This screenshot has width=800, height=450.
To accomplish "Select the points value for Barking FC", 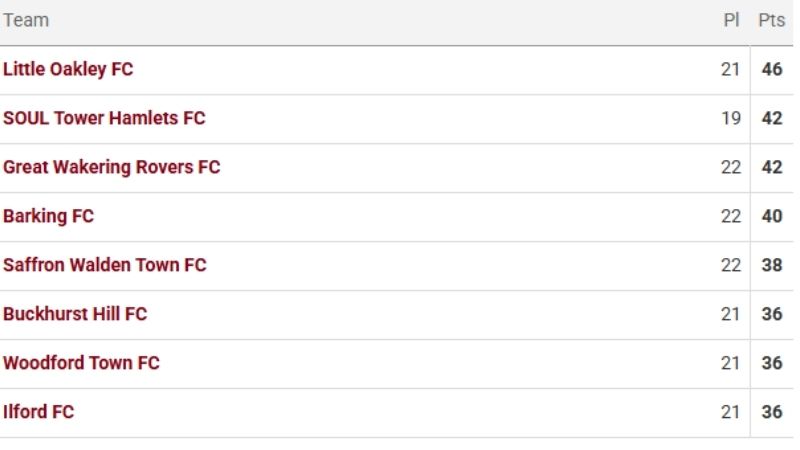I will [772, 216].
